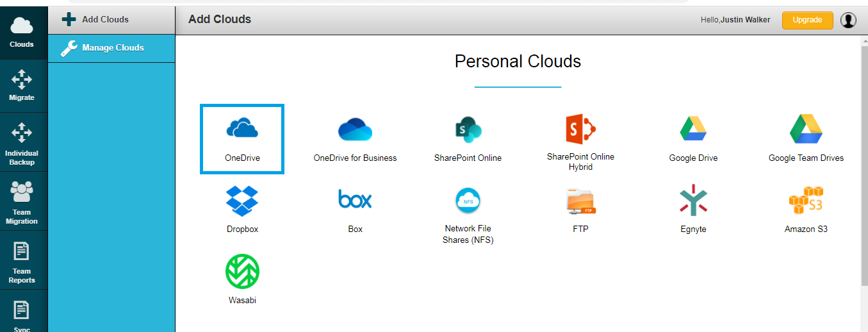The height and width of the screenshot is (332, 868).
Task: Open the user profile avatar
Action: click(848, 21)
